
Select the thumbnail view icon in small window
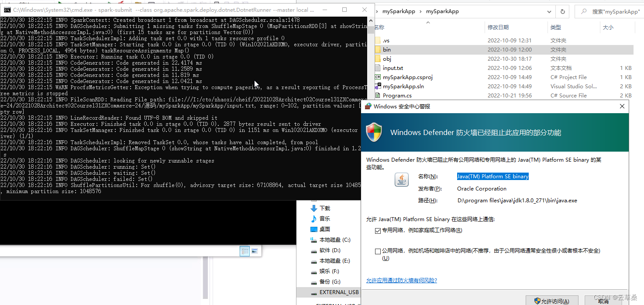[x=254, y=251]
